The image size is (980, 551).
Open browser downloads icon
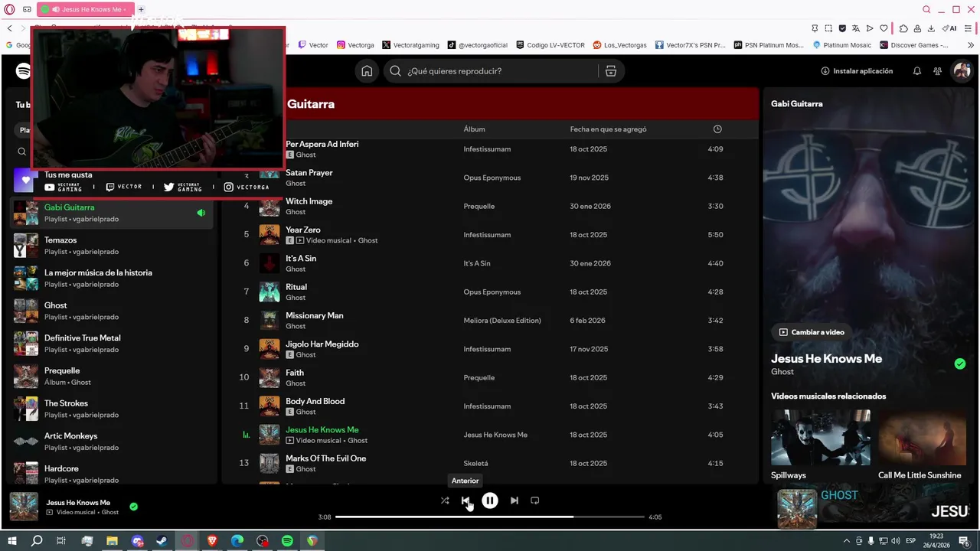931,28
